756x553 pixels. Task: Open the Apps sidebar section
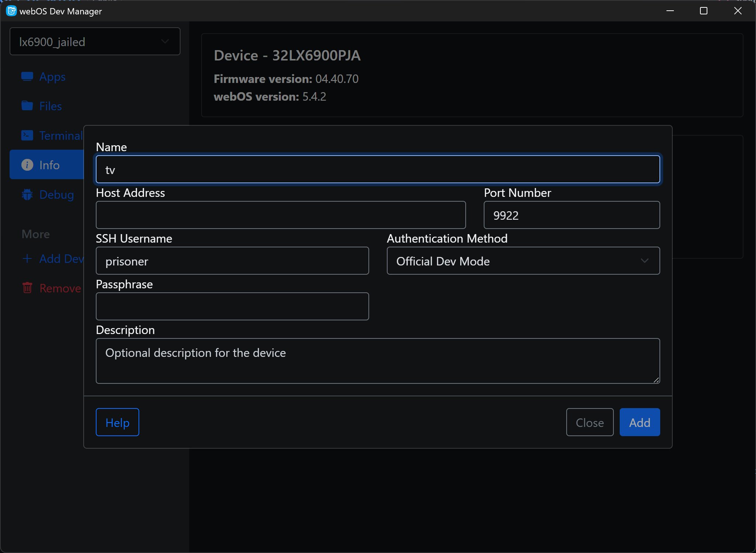coord(52,77)
